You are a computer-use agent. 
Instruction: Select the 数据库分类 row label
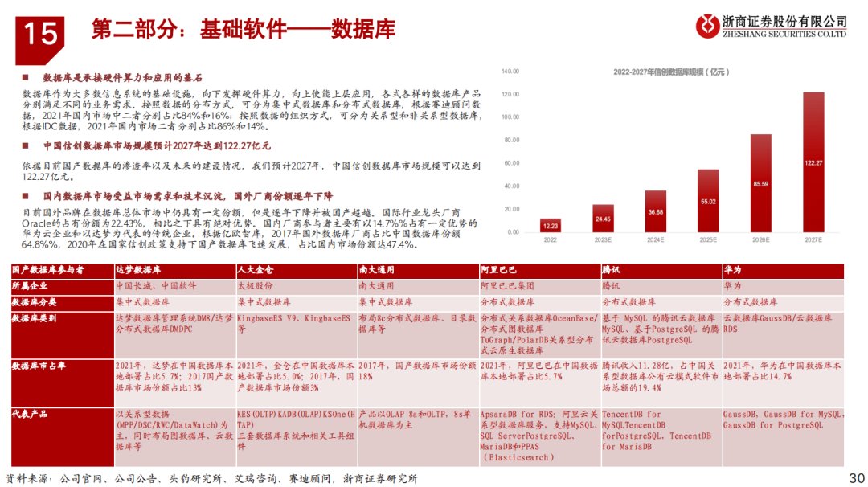pos(35,303)
